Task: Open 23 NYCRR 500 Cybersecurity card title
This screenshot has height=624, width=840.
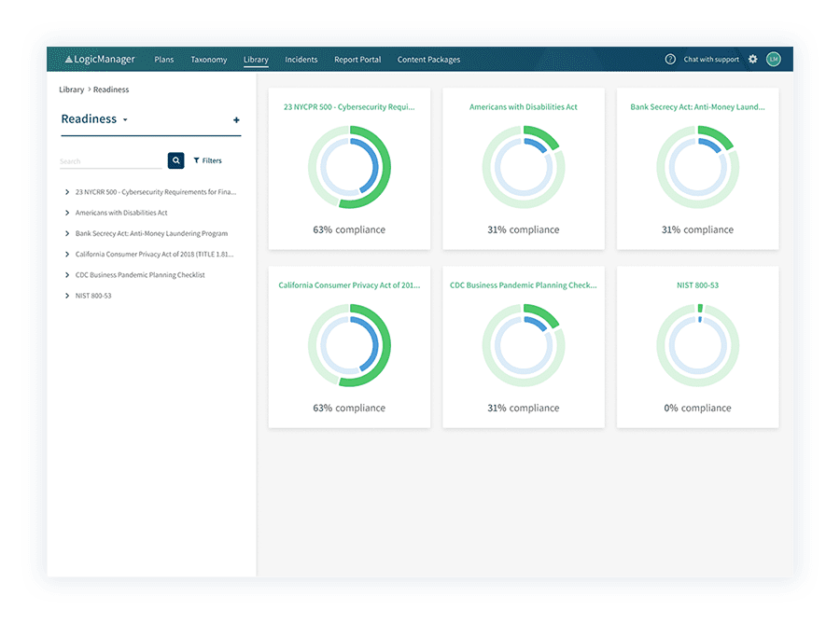Action: pyautogui.click(x=349, y=107)
